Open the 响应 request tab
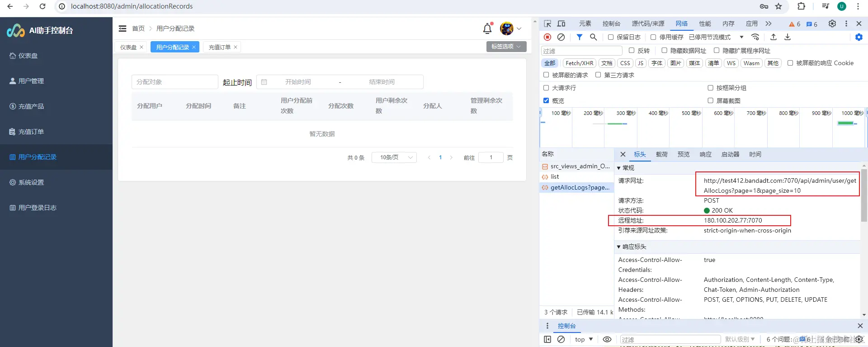 [x=706, y=154]
